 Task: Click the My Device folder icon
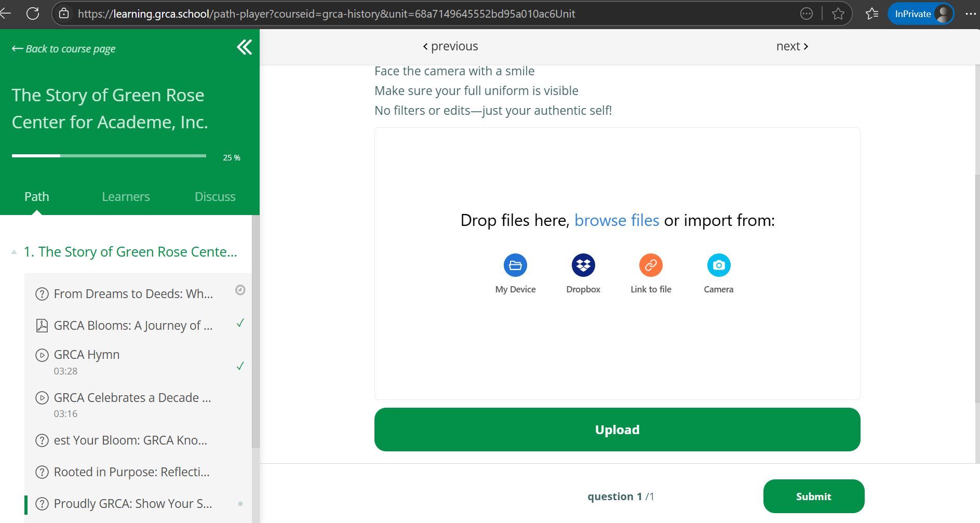coord(515,265)
